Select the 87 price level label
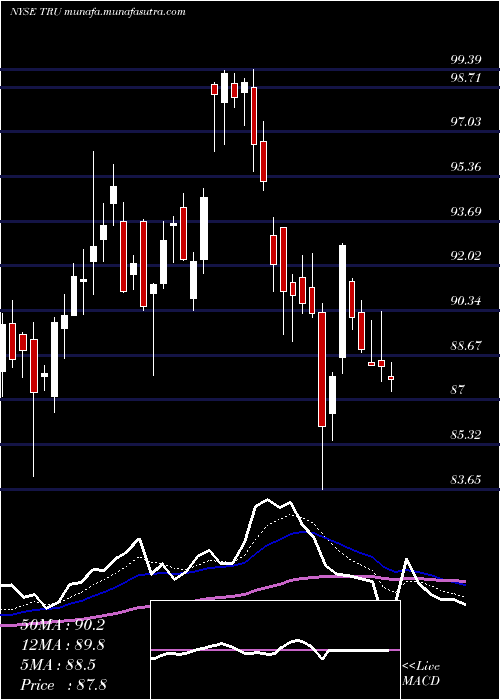500x700 pixels. [458, 390]
